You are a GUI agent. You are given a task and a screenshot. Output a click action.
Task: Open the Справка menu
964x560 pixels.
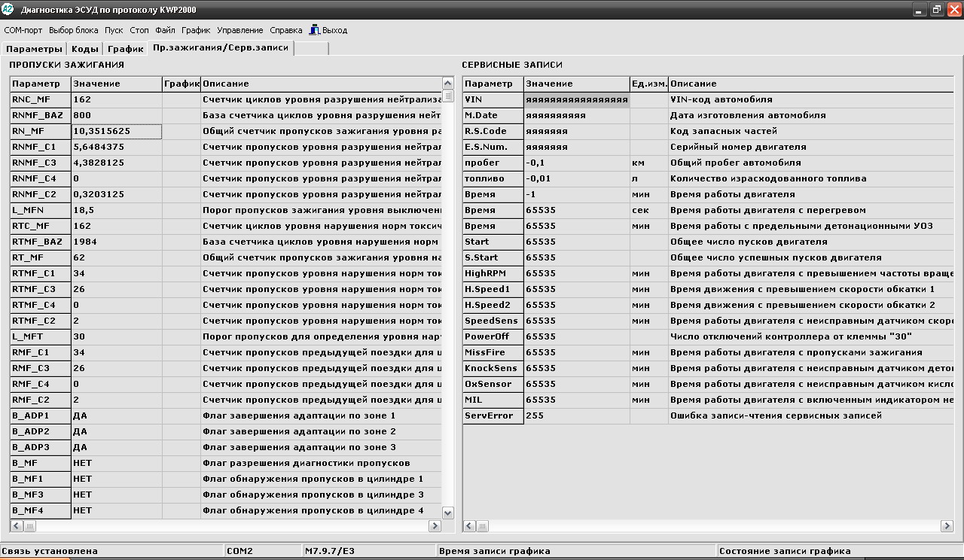[x=286, y=30]
